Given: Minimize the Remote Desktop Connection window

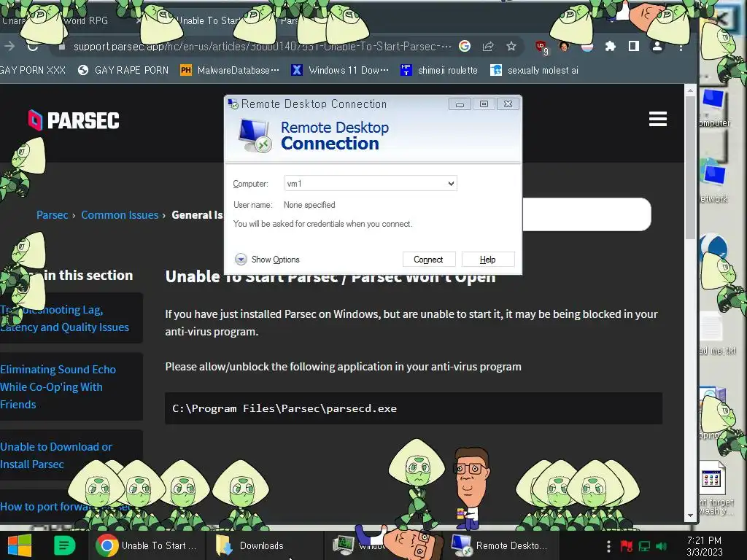Looking at the screenshot, I should (x=460, y=104).
